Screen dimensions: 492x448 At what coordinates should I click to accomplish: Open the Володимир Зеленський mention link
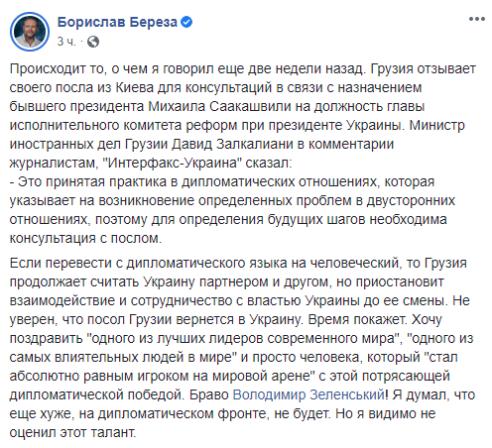click(308, 394)
